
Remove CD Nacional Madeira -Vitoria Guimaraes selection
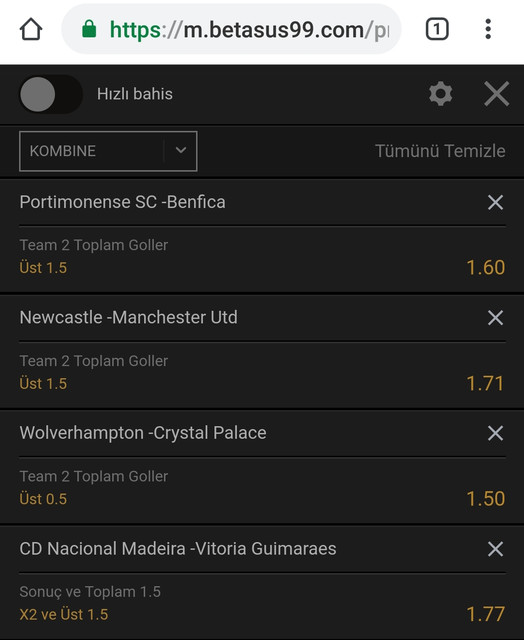[x=495, y=549]
